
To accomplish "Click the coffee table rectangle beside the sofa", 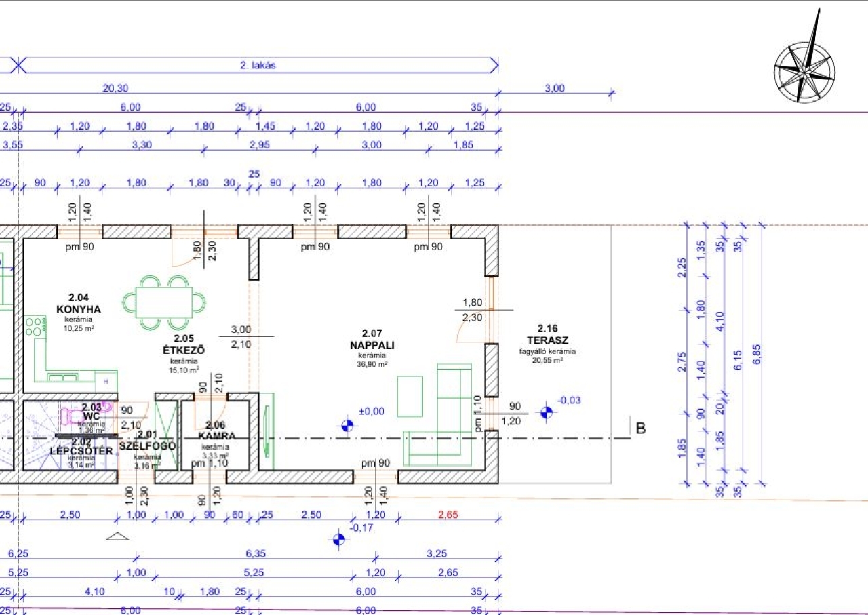I will (410, 395).
